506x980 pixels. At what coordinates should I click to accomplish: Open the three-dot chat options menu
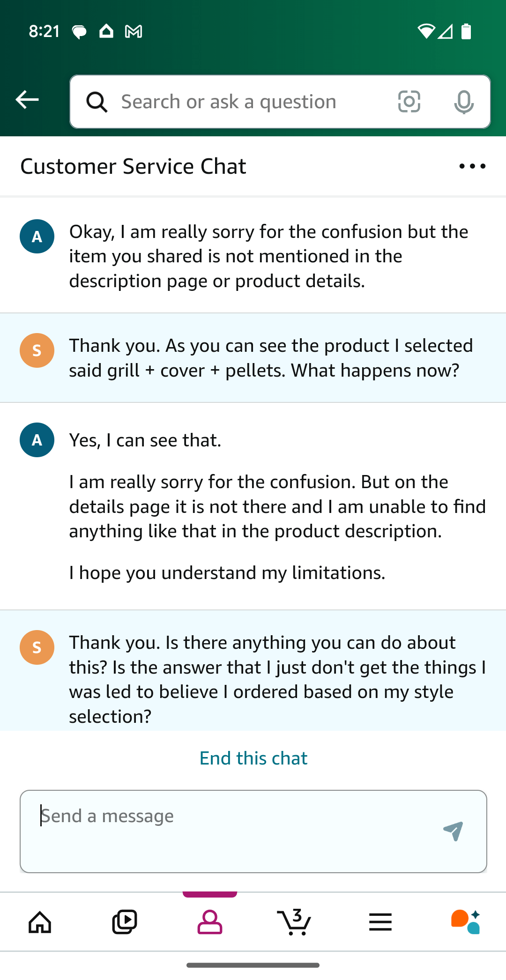472,166
